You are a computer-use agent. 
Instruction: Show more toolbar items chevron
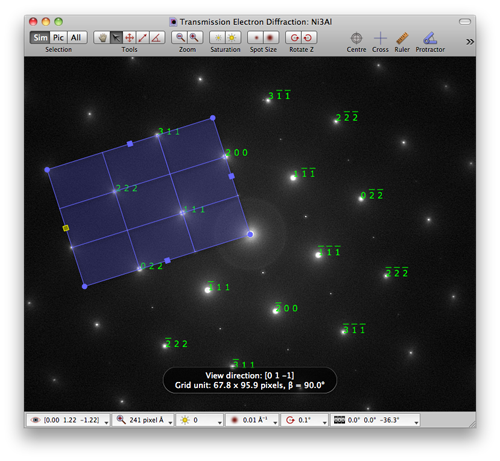[x=470, y=42]
